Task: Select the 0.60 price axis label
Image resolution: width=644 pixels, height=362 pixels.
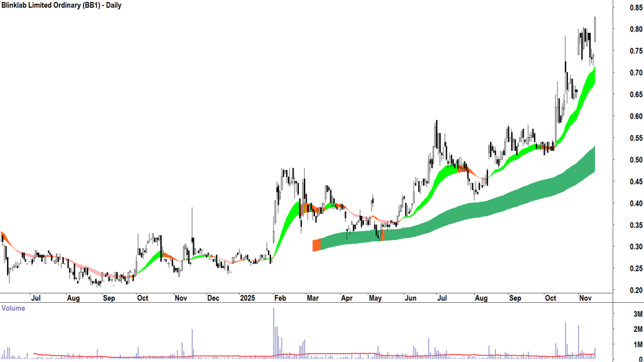Action: [636, 117]
